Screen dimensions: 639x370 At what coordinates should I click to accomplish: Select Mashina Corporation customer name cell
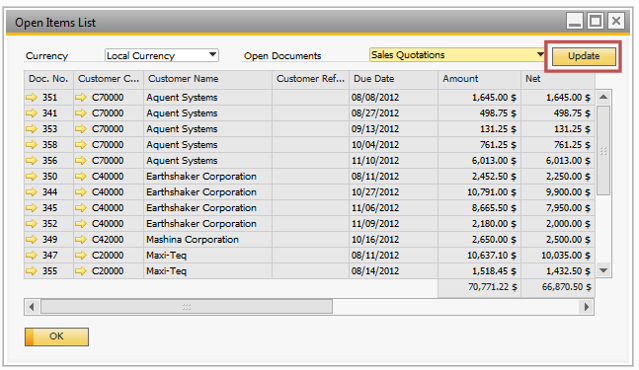pyautogui.click(x=207, y=240)
